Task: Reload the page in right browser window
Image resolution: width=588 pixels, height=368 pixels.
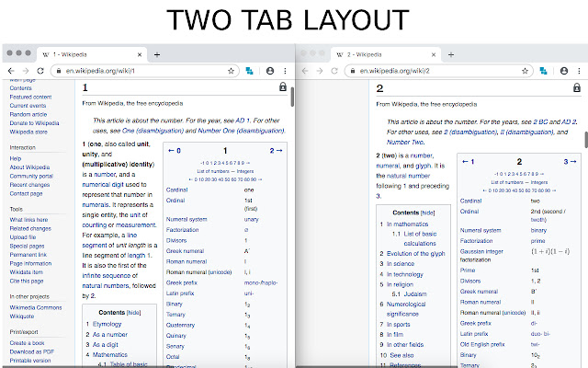Action: point(334,71)
